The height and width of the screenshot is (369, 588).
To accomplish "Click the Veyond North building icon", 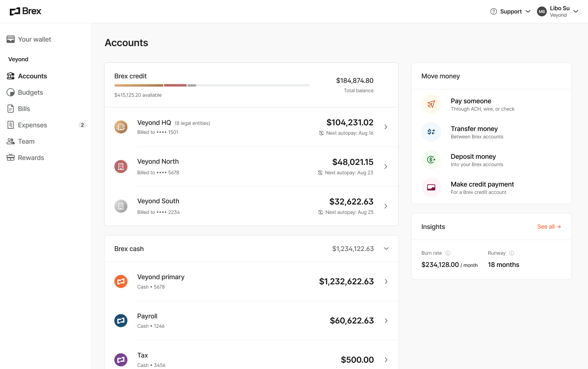I will tap(121, 167).
